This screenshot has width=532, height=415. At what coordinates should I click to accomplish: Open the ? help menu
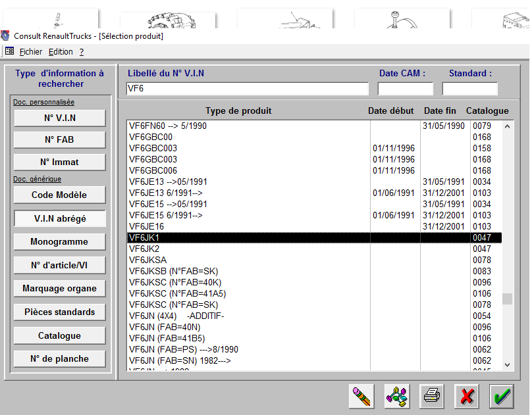82,51
